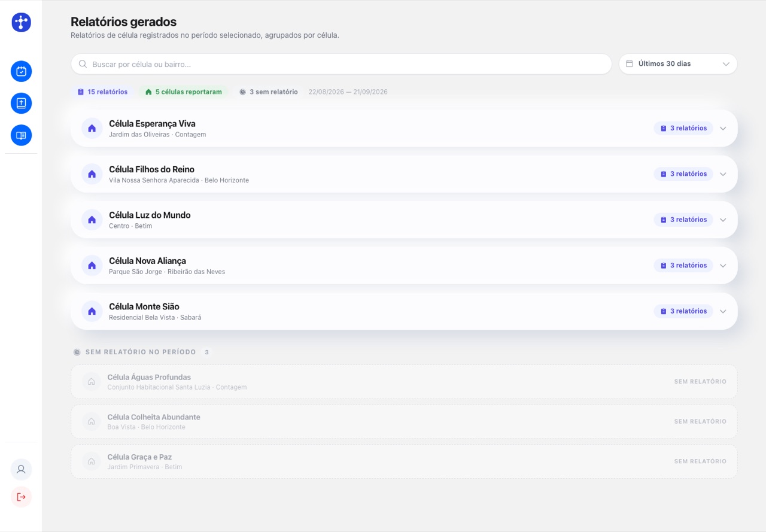This screenshot has width=766, height=532.
Task: Open the open-book sidebar icon
Action: tap(21, 135)
